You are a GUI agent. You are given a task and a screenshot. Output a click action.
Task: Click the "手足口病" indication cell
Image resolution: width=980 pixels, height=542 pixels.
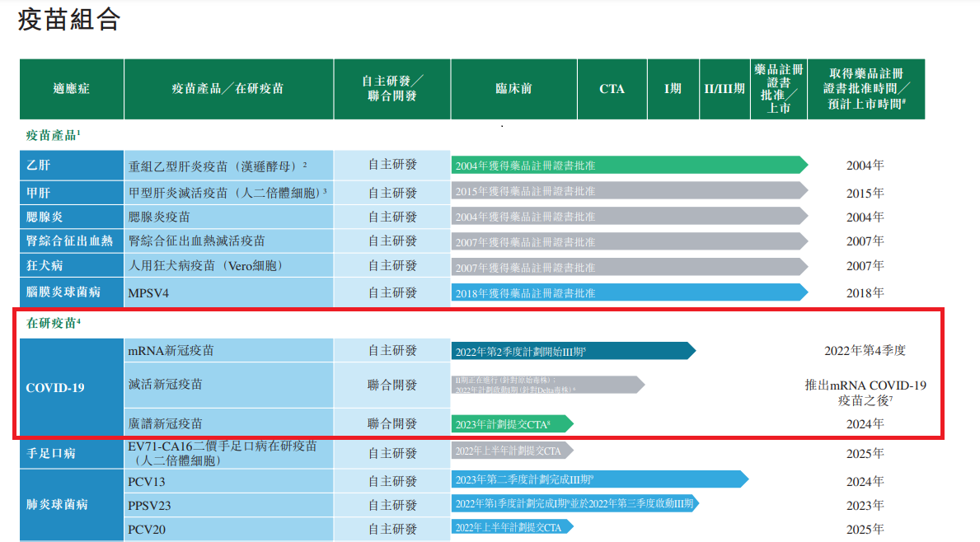[72, 453]
